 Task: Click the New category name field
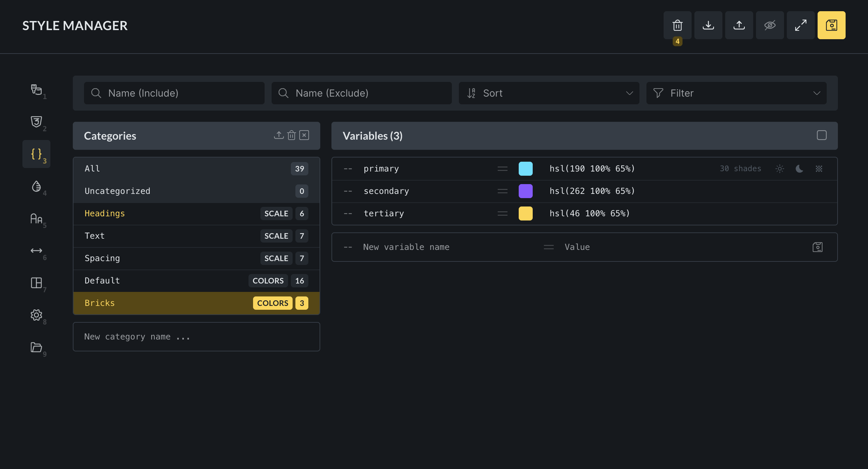196,337
